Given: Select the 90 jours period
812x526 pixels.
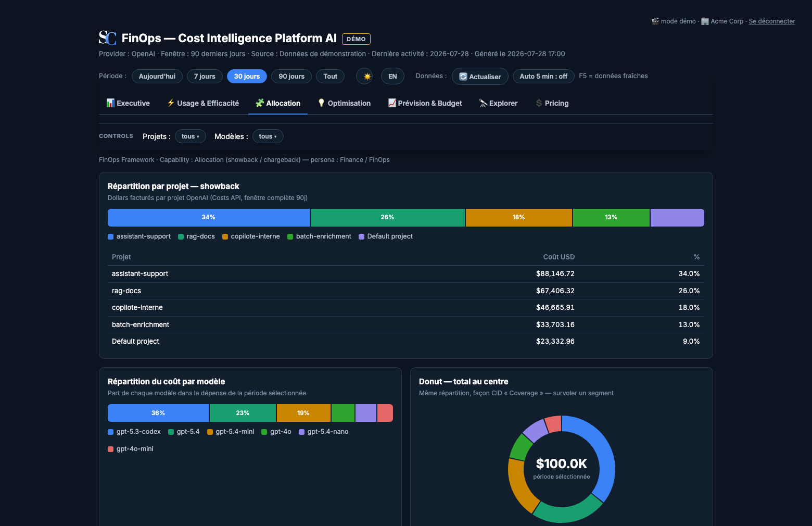Looking at the screenshot, I should pos(291,77).
